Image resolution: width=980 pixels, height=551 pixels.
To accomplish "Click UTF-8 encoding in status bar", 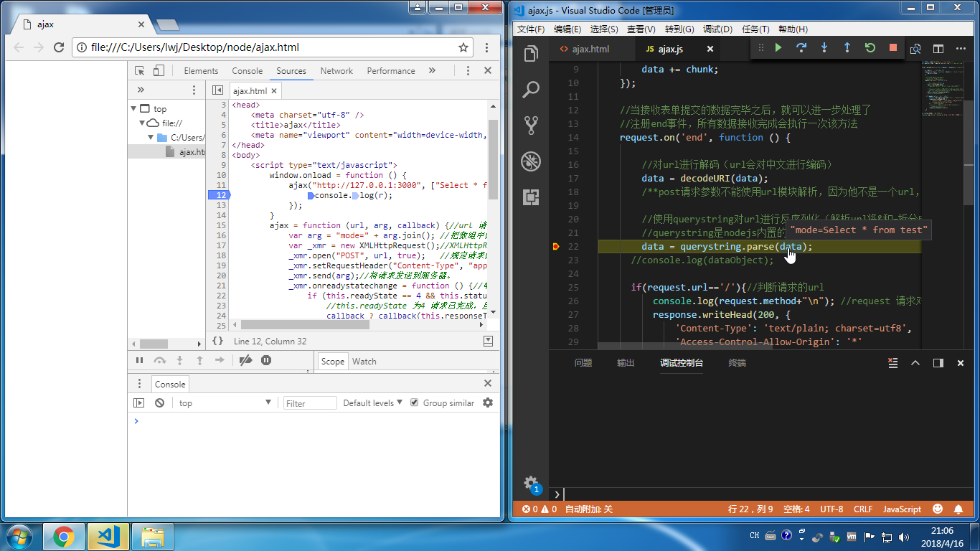I will coord(831,509).
